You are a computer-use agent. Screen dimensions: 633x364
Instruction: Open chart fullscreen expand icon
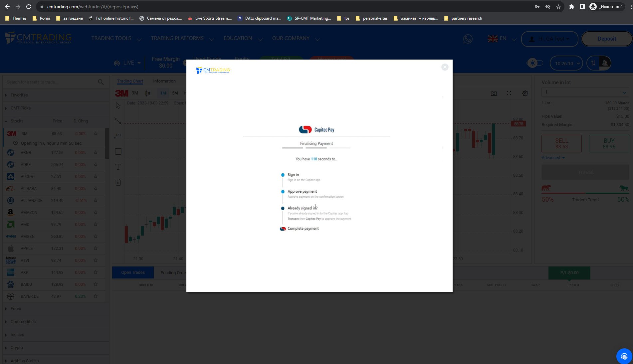click(509, 93)
